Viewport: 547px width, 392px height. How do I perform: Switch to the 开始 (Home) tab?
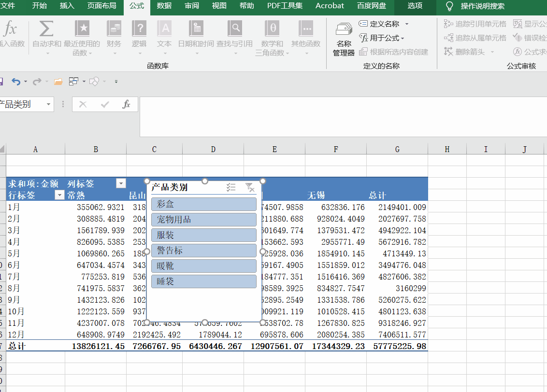tap(39, 6)
